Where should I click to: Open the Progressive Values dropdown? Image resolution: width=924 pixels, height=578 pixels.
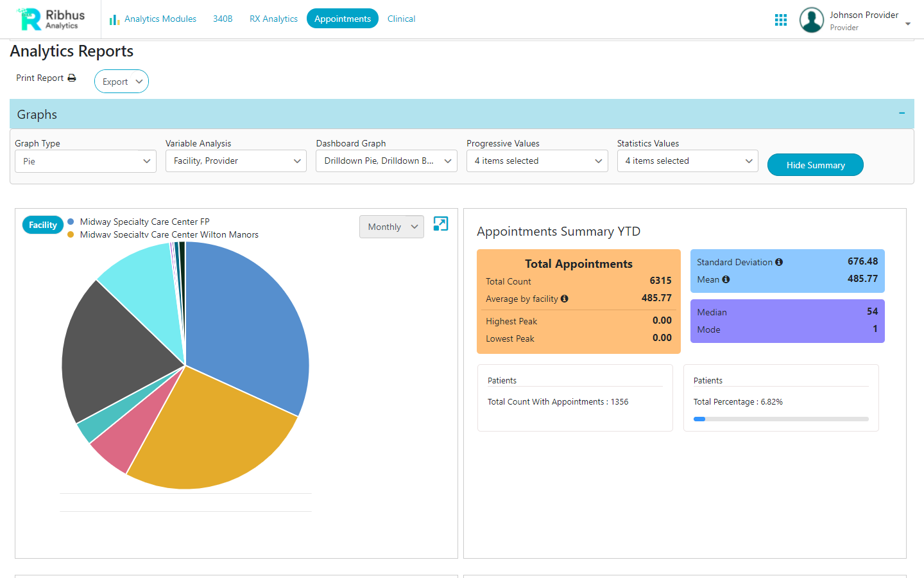pos(537,161)
